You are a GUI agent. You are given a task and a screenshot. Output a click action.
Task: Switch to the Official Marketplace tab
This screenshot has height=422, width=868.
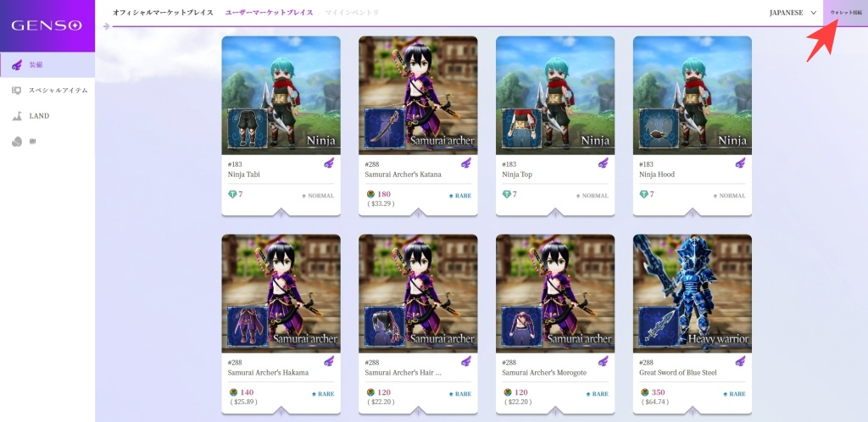tap(163, 12)
